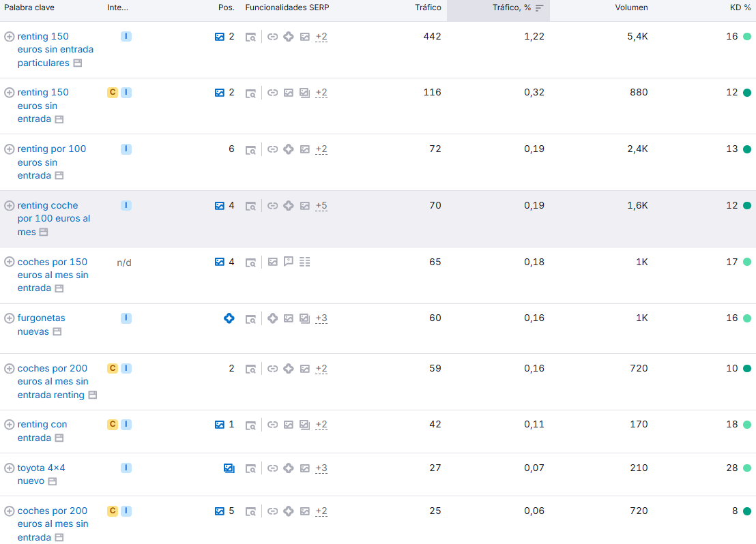Click the Commercial intent badge for 'renting 150 euros sin entrada'
This screenshot has height=544, width=756.
[x=113, y=93]
